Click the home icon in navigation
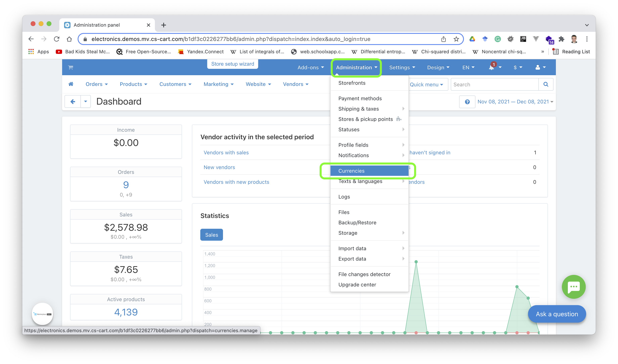618x364 pixels. [71, 84]
